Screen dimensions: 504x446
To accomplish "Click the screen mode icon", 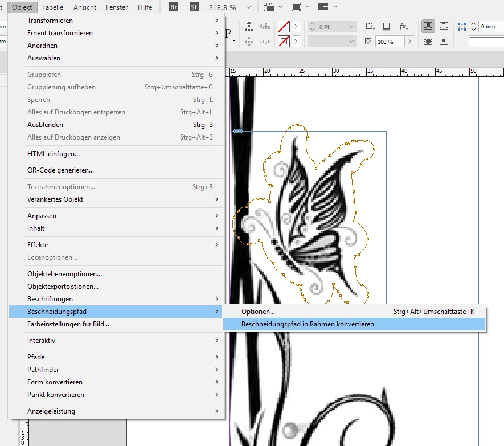I will tap(296, 7).
